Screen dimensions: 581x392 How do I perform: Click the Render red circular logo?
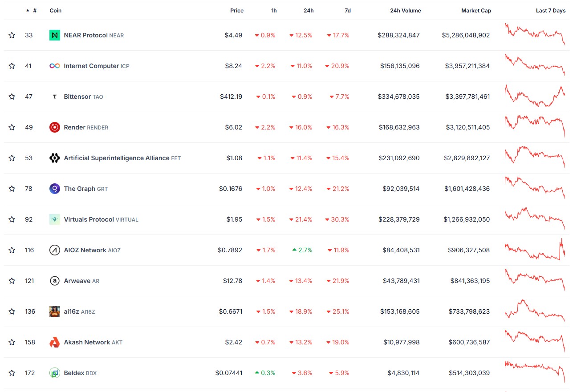[55, 127]
